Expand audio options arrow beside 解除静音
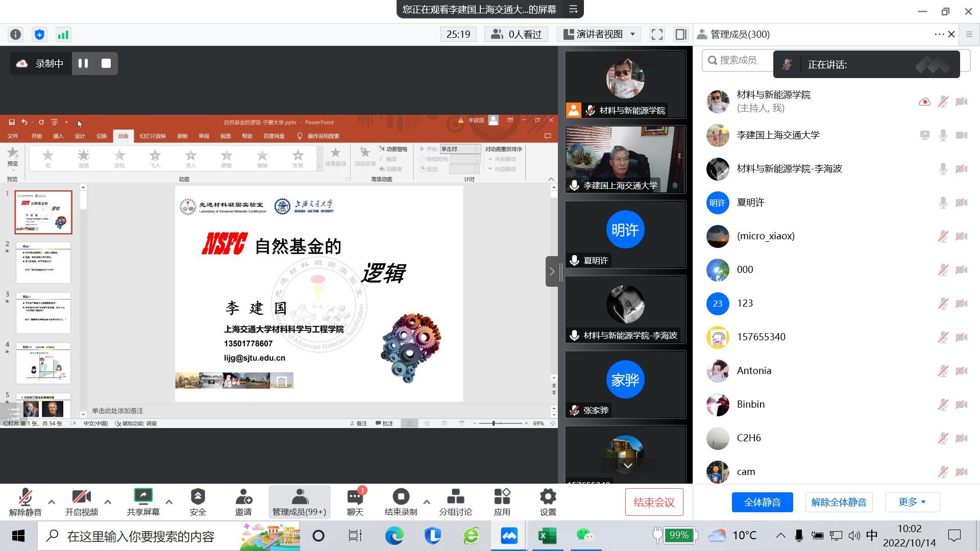Image resolution: width=980 pixels, height=551 pixels. tap(52, 502)
